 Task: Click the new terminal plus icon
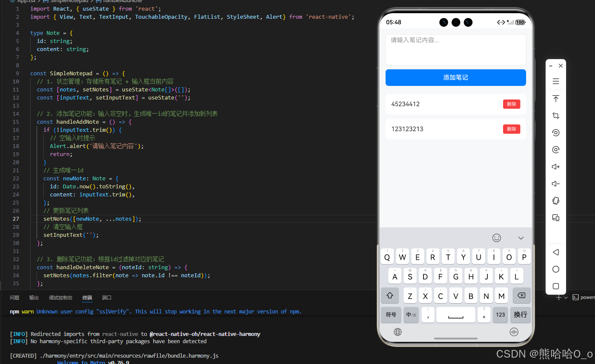pos(559,297)
